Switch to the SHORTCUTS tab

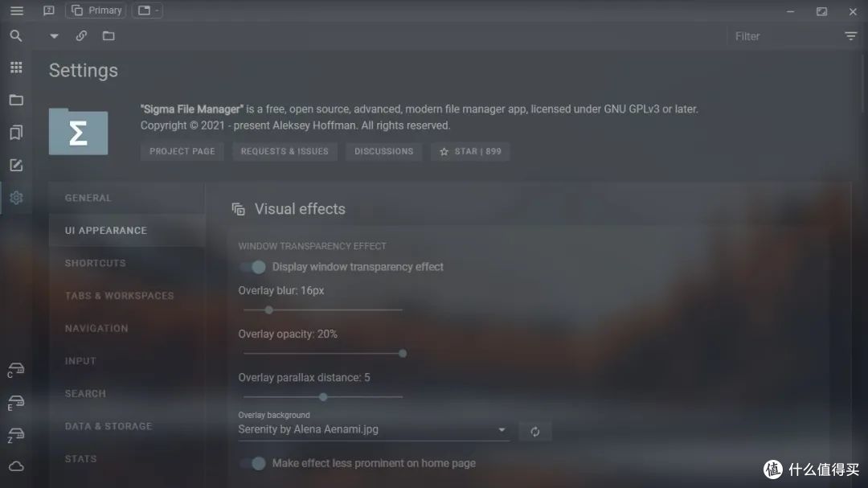tap(127, 263)
